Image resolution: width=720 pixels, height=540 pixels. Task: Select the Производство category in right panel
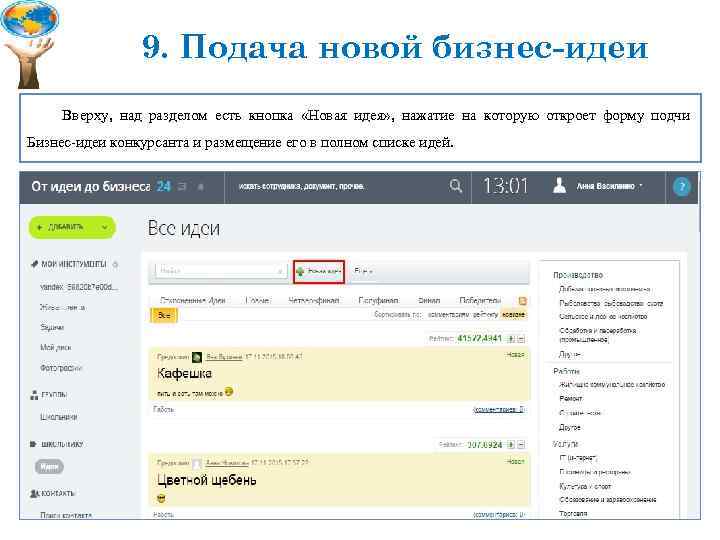(578, 275)
